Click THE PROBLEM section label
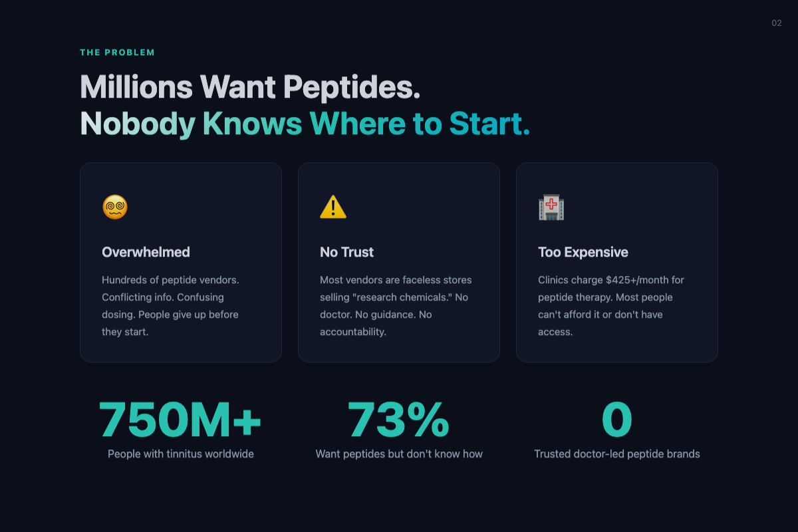798x532 pixels. 118,53
